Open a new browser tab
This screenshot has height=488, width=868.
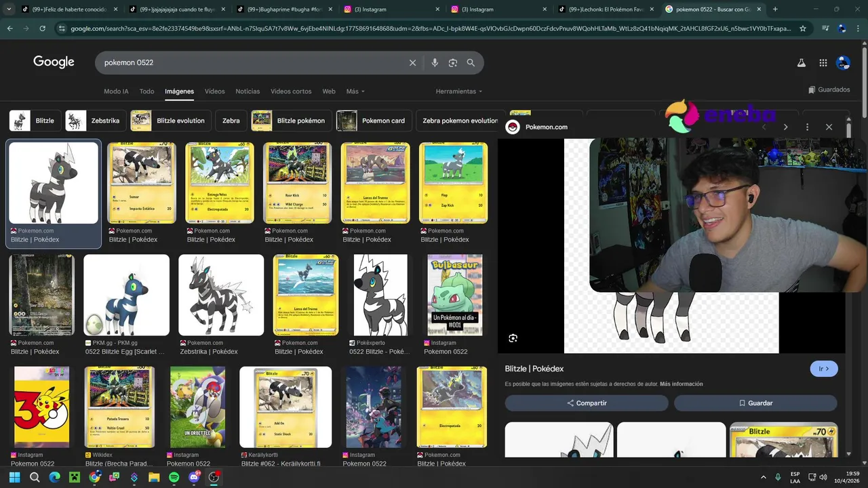click(775, 9)
